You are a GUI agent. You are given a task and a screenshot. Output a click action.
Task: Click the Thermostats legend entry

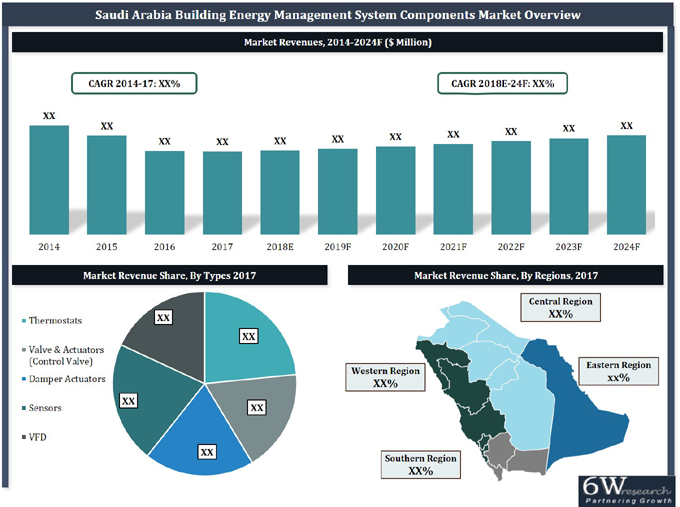coord(52,321)
